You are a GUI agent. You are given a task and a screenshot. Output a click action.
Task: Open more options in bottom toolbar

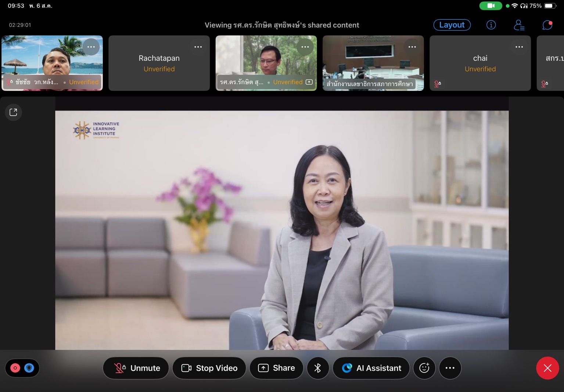pos(450,368)
